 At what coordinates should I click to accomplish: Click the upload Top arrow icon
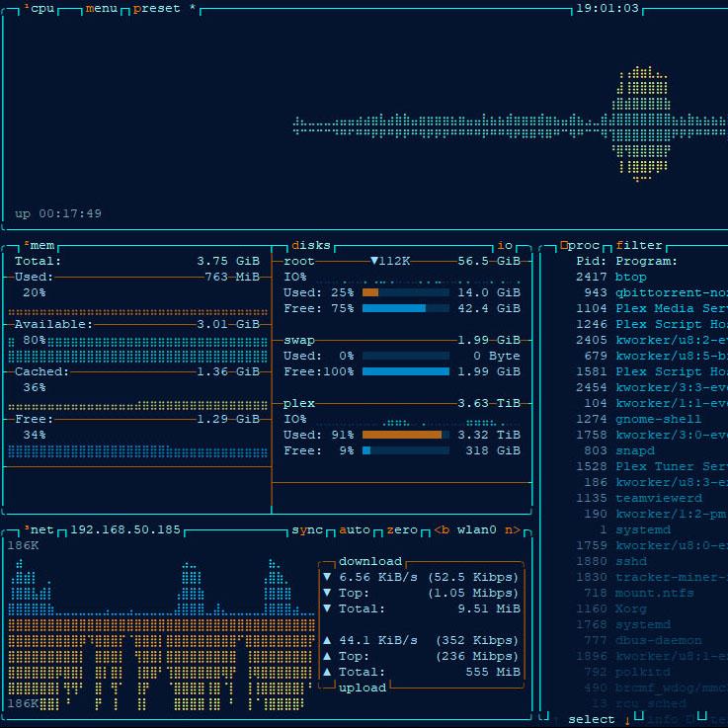pos(327,656)
